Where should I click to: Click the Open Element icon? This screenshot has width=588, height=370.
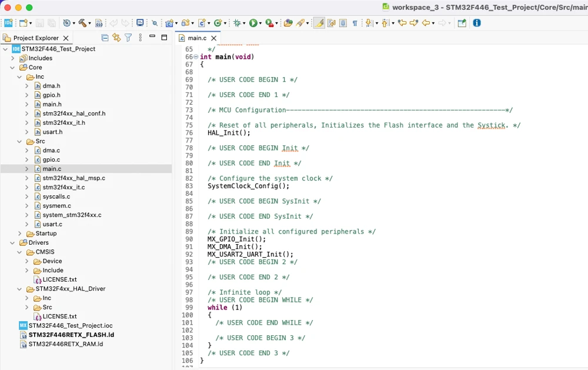click(x=288, y=23)
